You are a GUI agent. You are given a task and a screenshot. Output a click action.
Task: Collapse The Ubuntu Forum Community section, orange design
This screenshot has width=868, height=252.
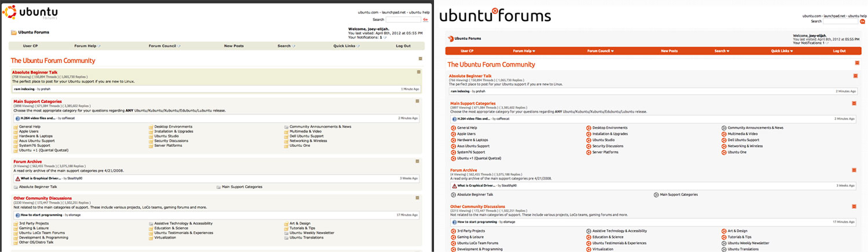(x=857, y=62)
